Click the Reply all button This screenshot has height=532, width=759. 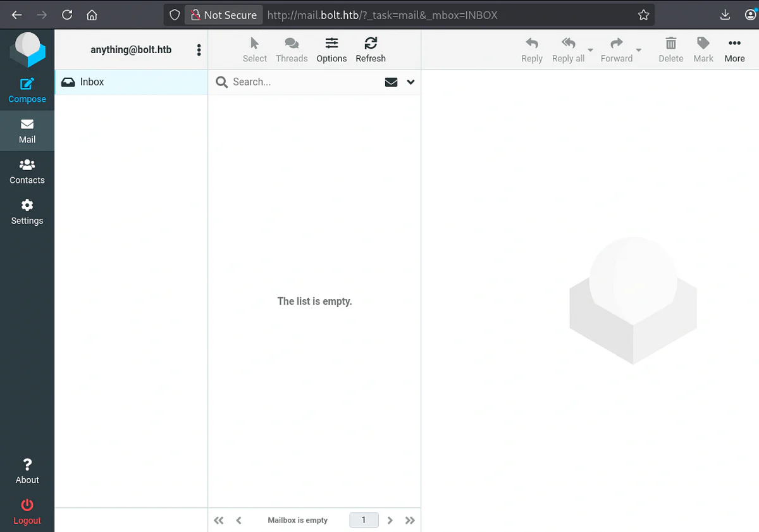click(x=568, y=50)
